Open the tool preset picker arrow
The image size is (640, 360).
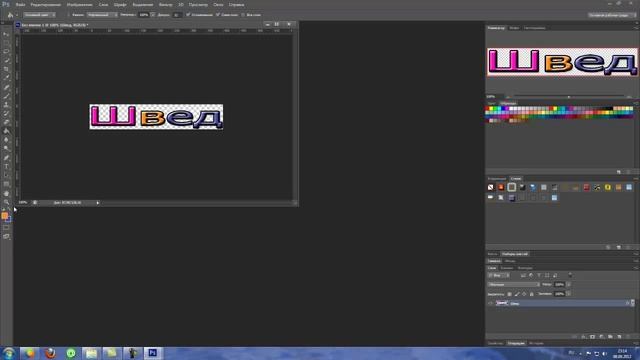pyautogui.click(x=16, y=15)
